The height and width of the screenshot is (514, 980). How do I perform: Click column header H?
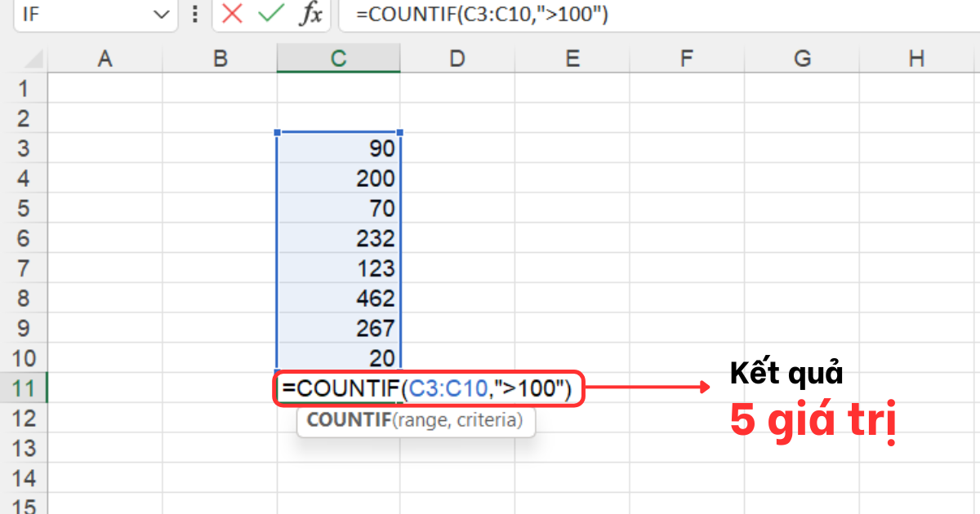coord(916,58)
